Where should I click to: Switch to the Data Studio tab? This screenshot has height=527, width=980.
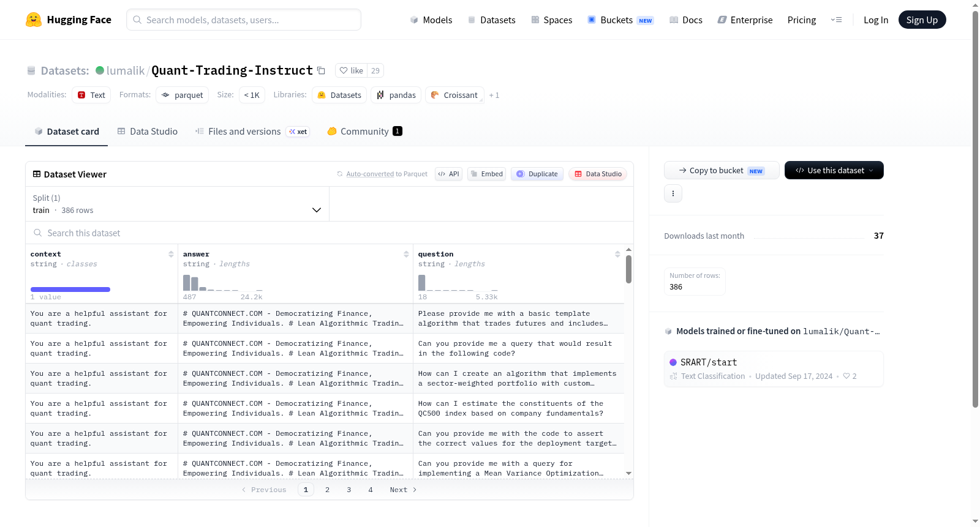(x=148, y=131)
